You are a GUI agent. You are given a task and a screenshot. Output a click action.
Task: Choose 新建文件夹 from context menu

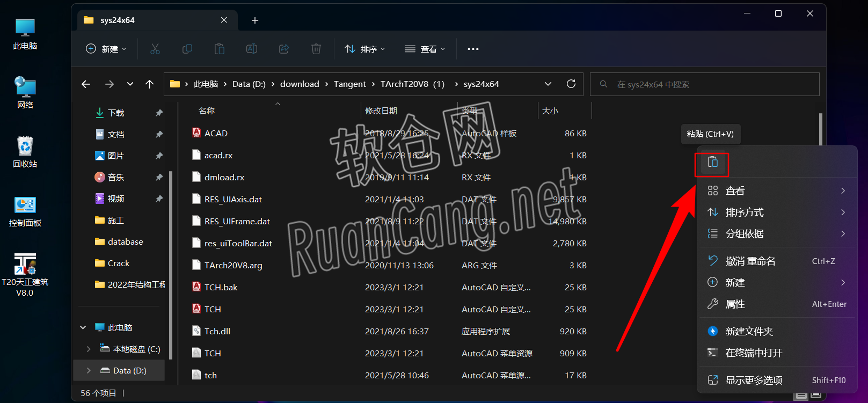[777, 331]
